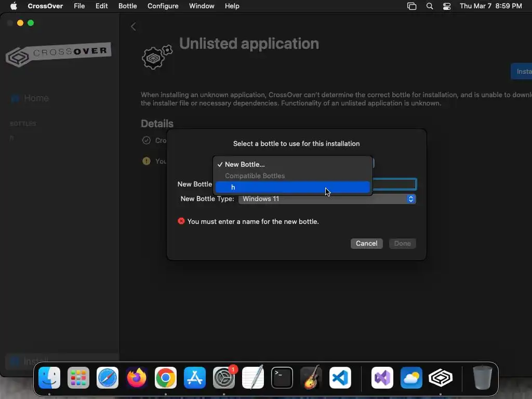Launch Visual Studio from the dock
The width and height of the screenshot is (532, 399).
pos(382,378)
